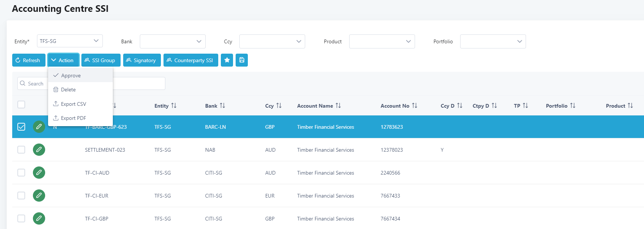Sort table by Bank column arrows
This screenshot has height=229, width=644.
222,106
